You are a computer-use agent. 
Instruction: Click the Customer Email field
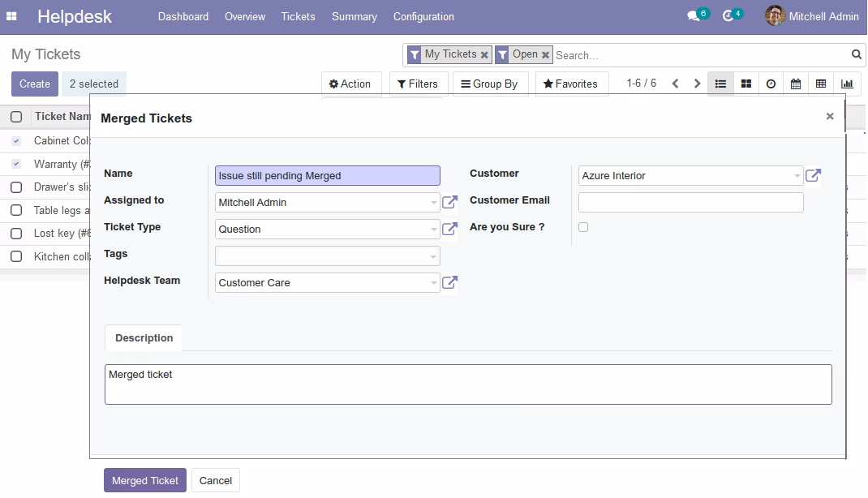click(691, 202)
